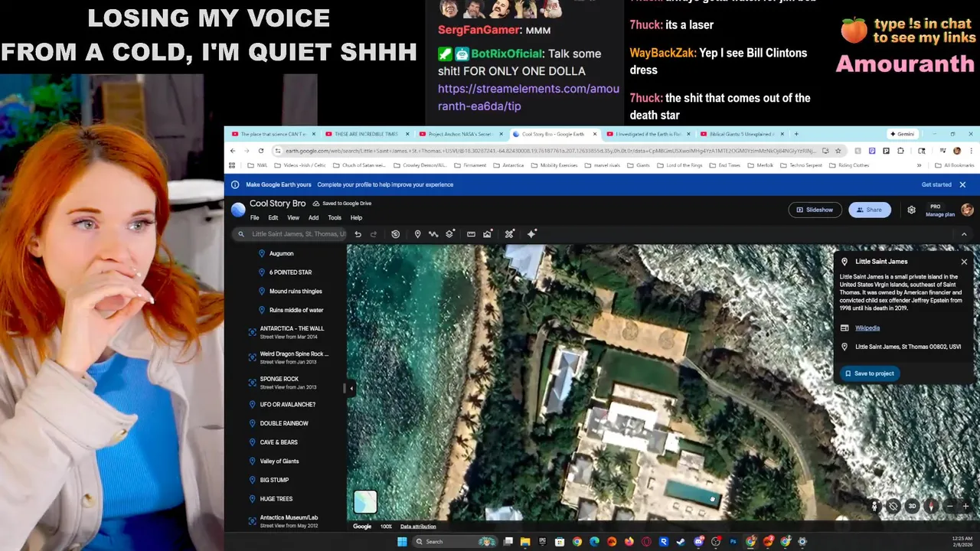980x551 pixels.
Task: Select the Draw path or polygon tool
Action: [x=433, y=234]
